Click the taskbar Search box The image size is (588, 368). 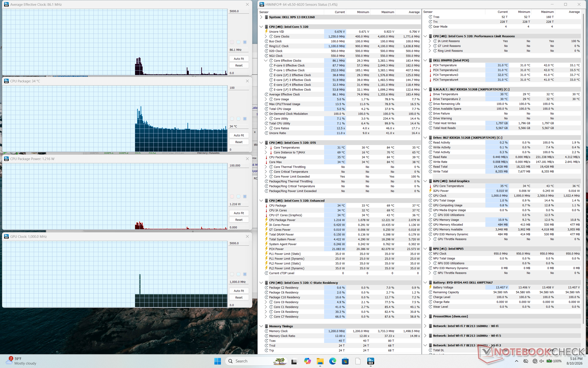(x=257, y=361)
